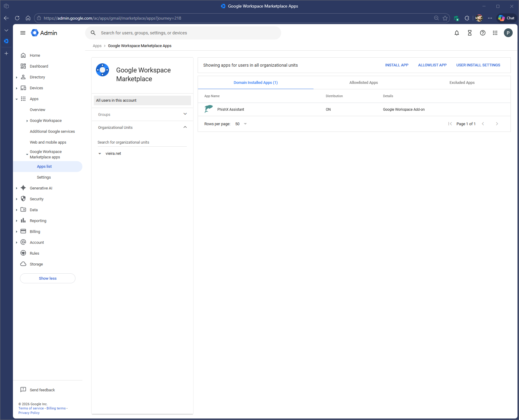
Task: Open the browser extensions puzzle icon
Action: coord(467,18)
